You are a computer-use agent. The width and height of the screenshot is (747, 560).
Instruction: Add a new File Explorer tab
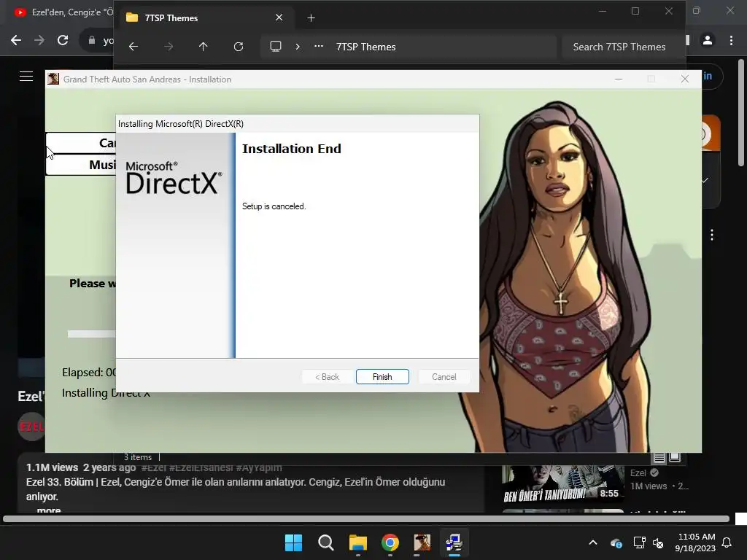(311, 18)
